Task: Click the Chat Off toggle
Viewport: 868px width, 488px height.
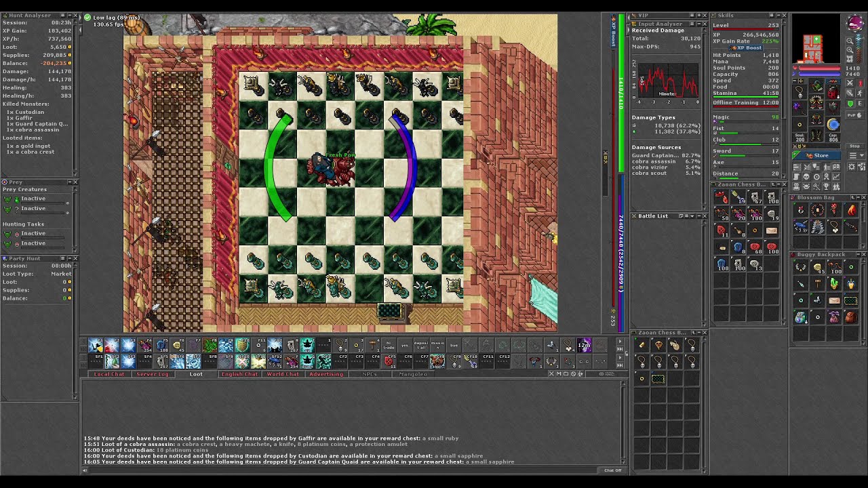Action: [612, 470]
